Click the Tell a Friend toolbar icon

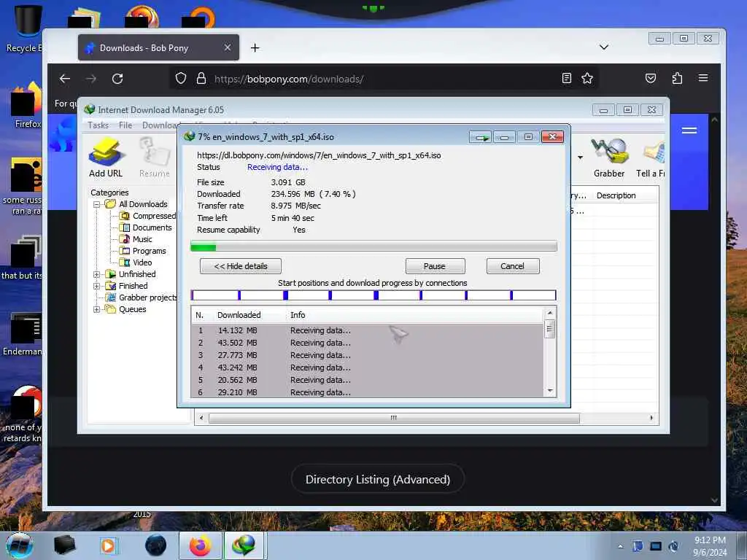(651, 157)
